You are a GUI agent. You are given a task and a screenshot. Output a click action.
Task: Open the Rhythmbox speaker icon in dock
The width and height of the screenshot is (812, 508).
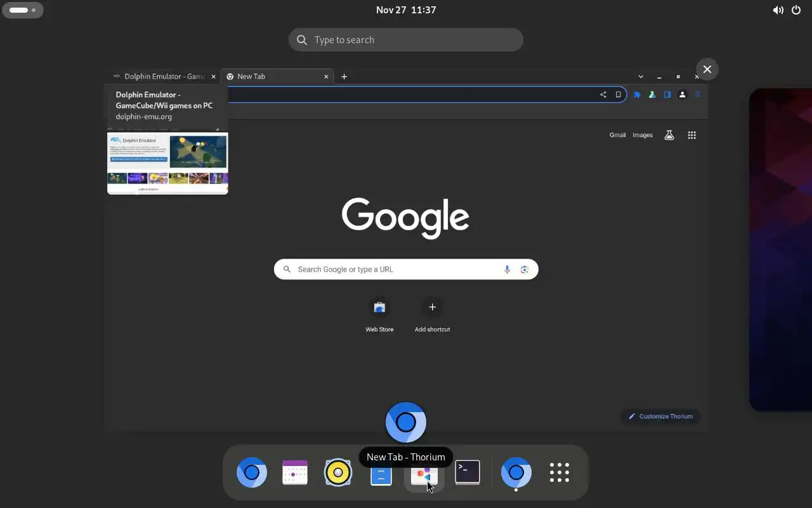[x=338, y=472]
